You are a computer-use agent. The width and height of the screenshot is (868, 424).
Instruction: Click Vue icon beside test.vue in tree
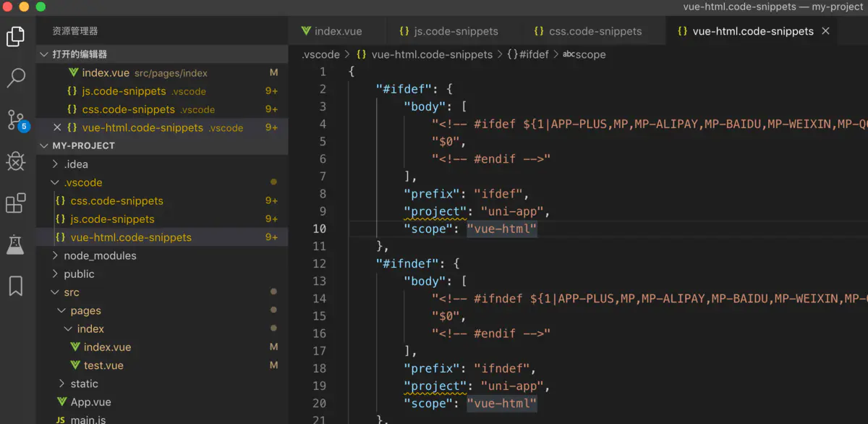pos(75,365)
